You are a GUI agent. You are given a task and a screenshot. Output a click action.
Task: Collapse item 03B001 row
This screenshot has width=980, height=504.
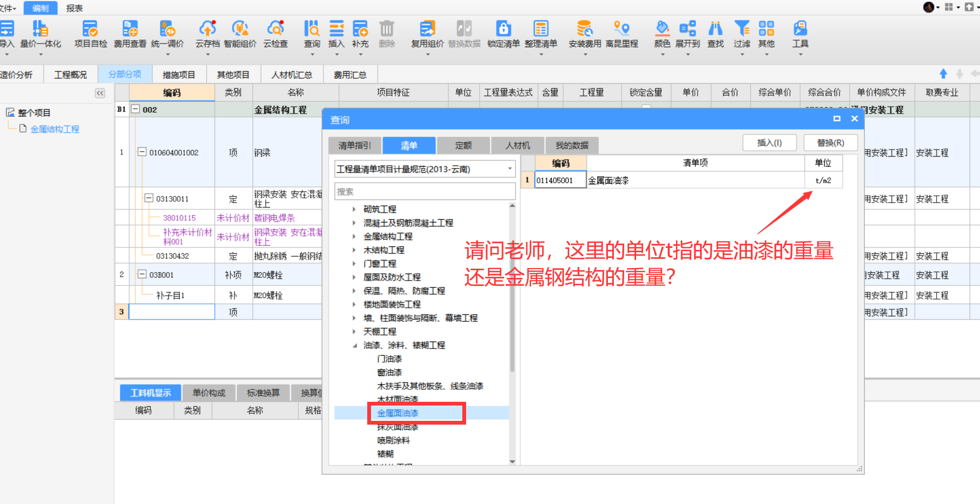142,275
